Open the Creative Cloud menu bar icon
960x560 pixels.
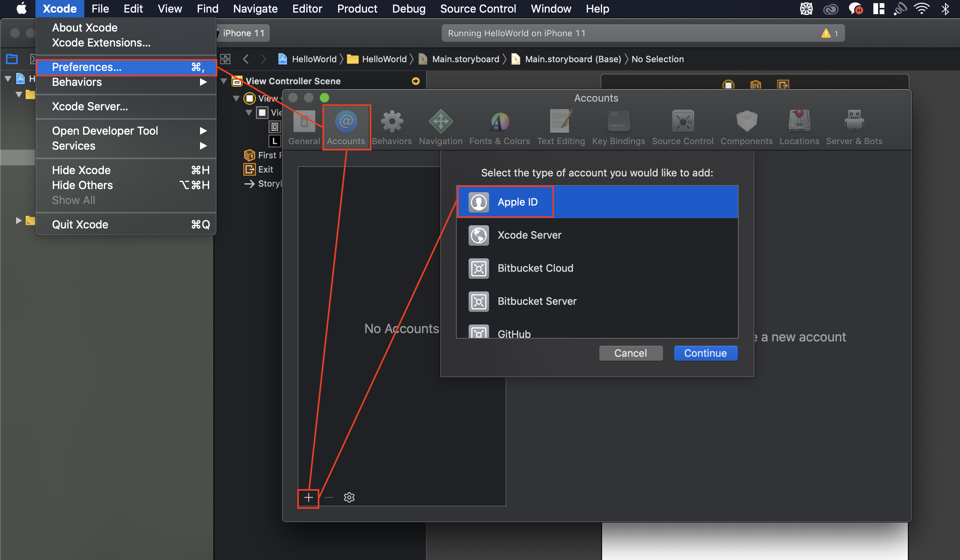click(830, 9)
